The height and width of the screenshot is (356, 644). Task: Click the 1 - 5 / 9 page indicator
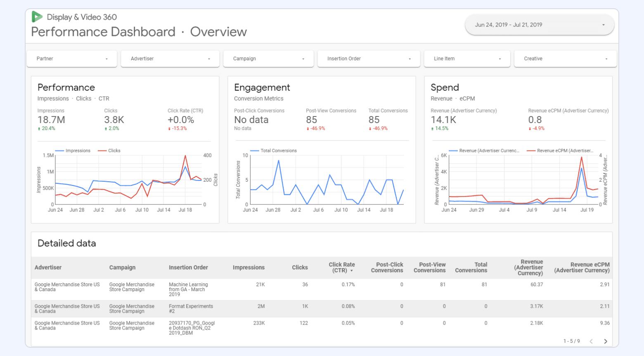click(x=571, y=342)
